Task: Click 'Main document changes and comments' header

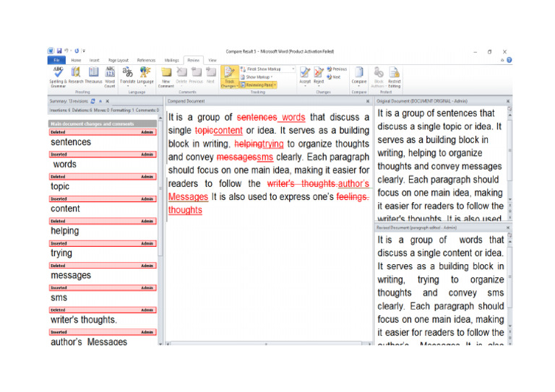Action: click(103, 123)
